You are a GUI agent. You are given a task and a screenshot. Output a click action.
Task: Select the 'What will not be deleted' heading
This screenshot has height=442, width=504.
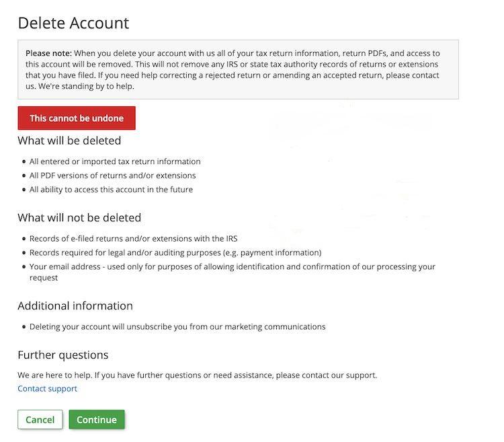coord(79,217)
